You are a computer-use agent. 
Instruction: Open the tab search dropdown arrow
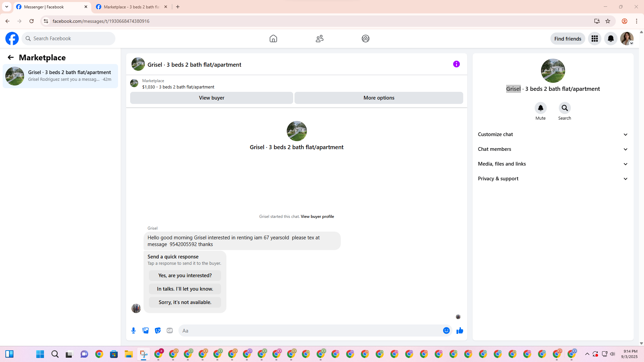tap(7, 7)
